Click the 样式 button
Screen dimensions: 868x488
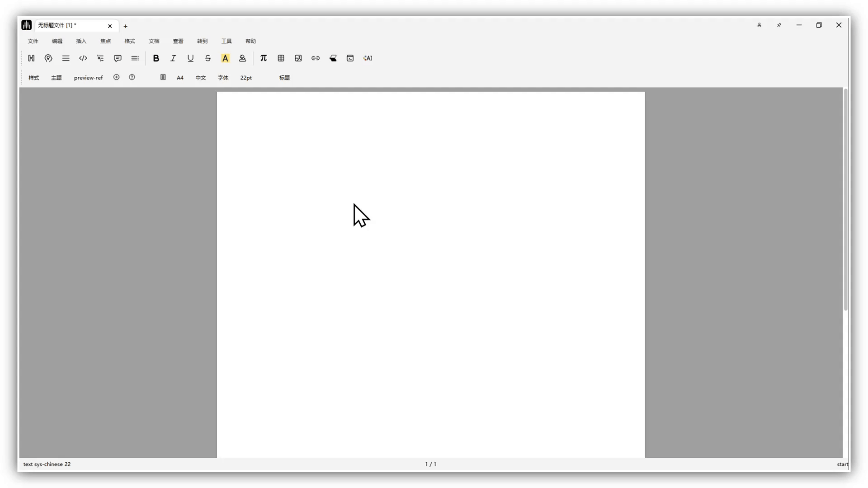[34, 78]
